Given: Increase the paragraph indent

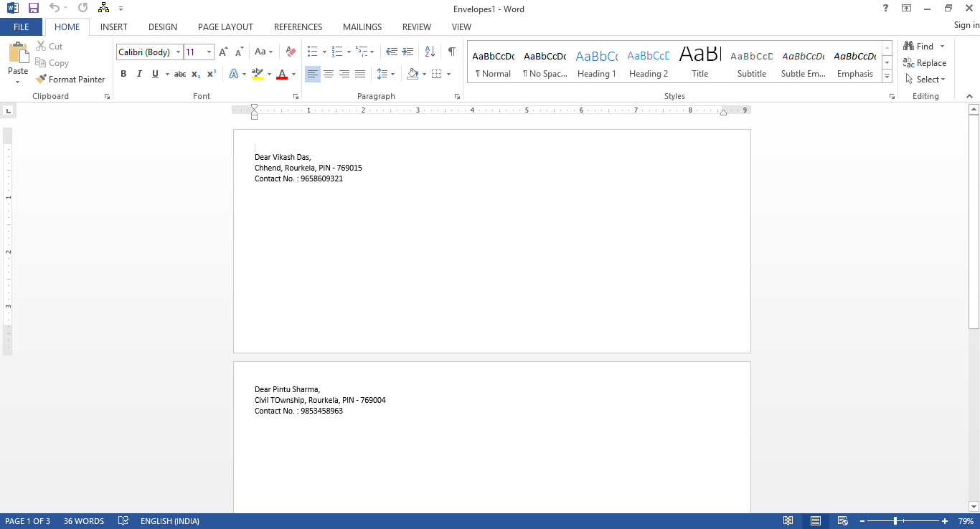Looking at the screenshot, I should pos(407,52).
